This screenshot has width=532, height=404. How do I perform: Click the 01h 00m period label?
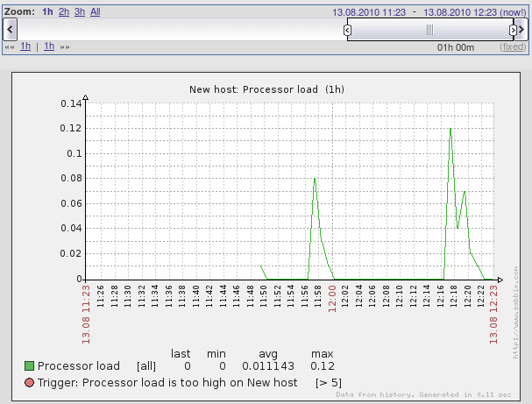click(x=456, y=47)
